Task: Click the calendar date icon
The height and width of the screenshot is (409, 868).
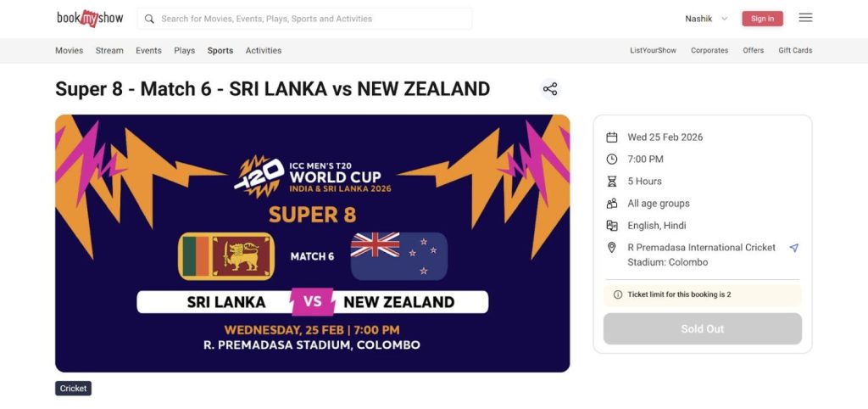Action: (x=612, y=137)
